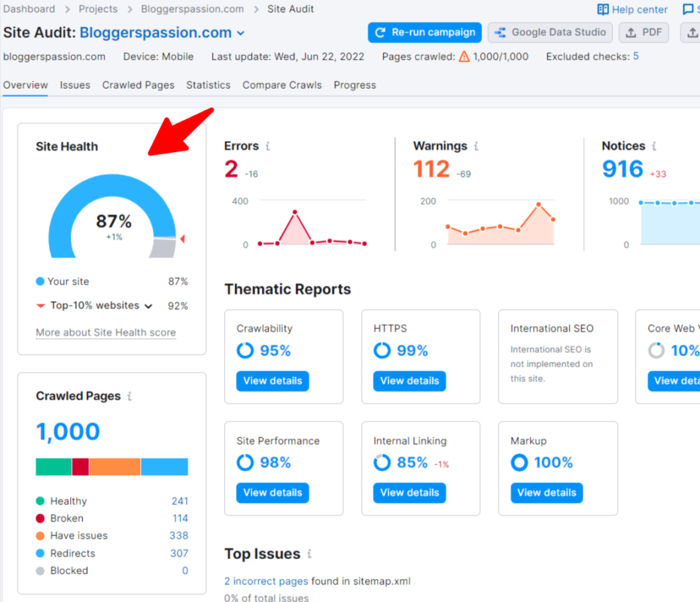Switch to the Issues tab

[x=75, y=85]
